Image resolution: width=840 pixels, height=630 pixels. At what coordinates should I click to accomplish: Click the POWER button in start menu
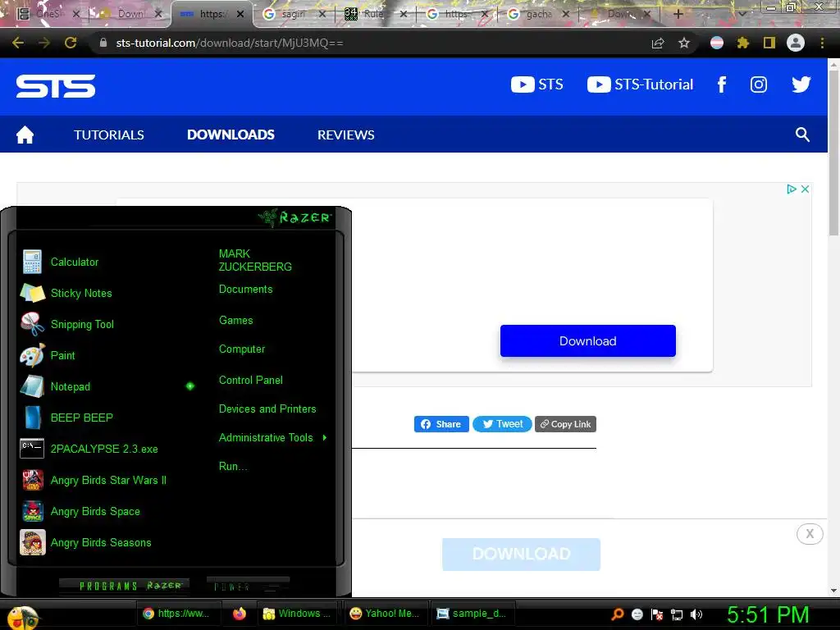(x=248, y=586)
